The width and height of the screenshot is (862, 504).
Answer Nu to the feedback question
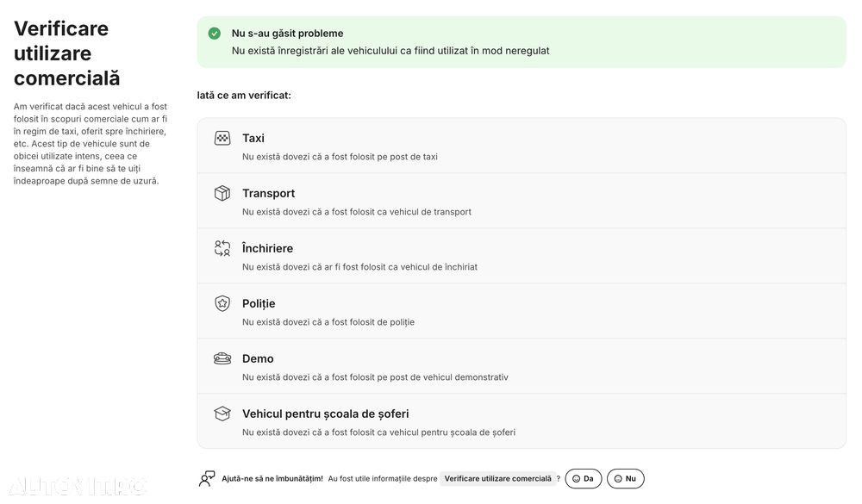pos(626,479)
